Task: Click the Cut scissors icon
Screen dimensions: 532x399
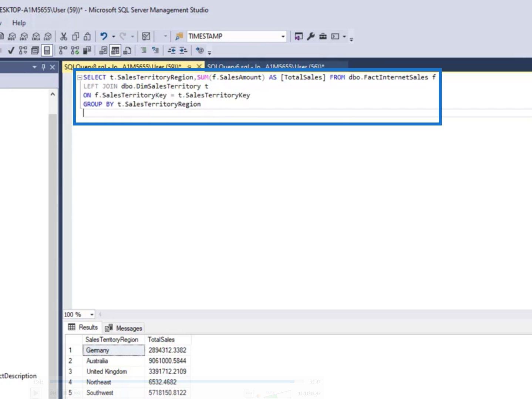Action: 64,36
